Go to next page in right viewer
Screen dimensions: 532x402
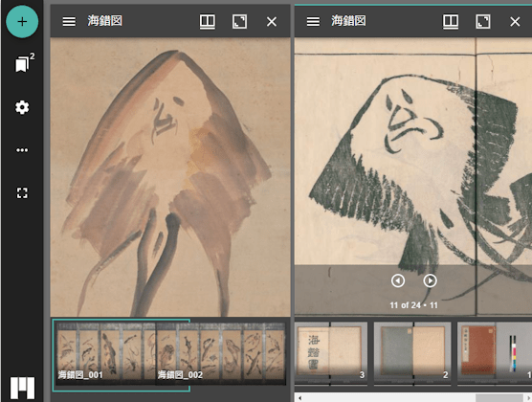coord(430,280)
